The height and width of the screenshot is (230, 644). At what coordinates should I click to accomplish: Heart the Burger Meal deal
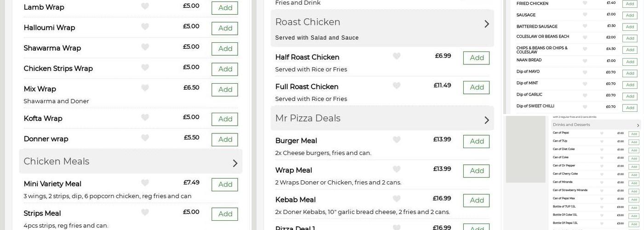(x=397, y=140)
